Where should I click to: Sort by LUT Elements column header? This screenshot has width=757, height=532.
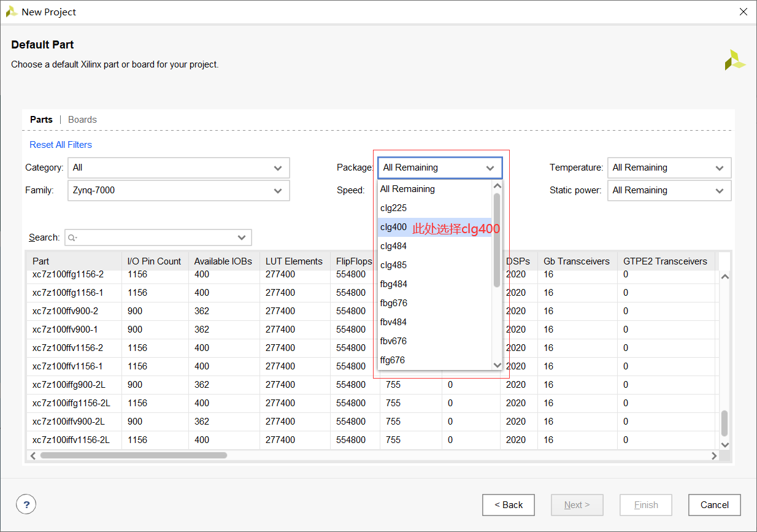[294, 261]
